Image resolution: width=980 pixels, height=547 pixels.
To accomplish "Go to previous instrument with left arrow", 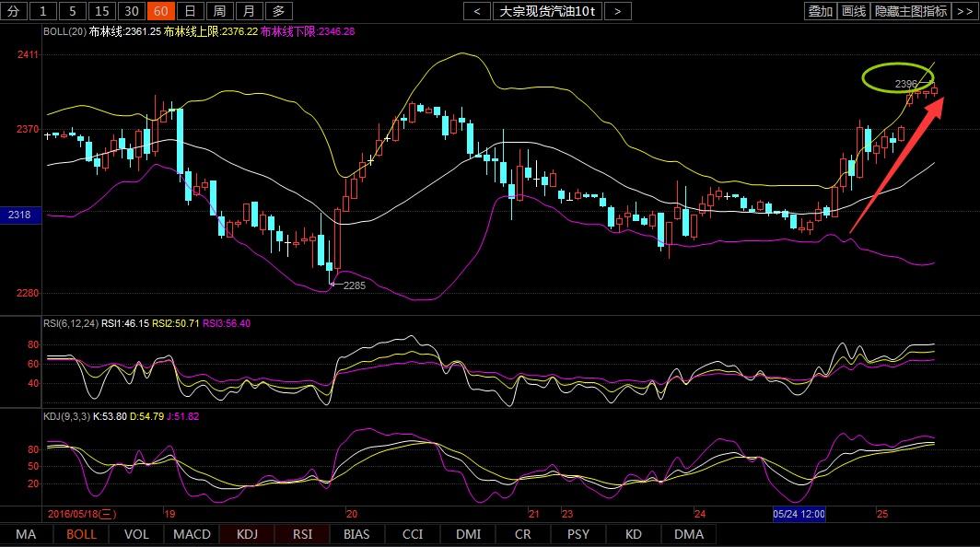I will point(476,11).
